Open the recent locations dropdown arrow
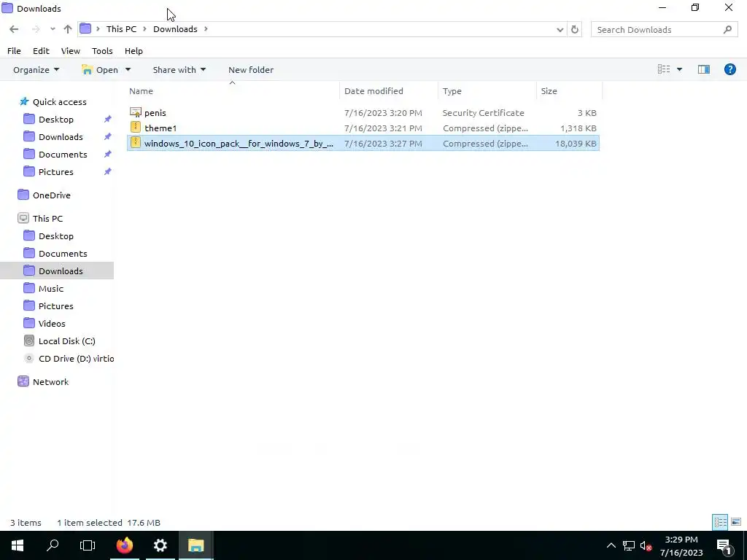This screenshot has width=747, height=560. pyautogui.click(x=53, y=29)
